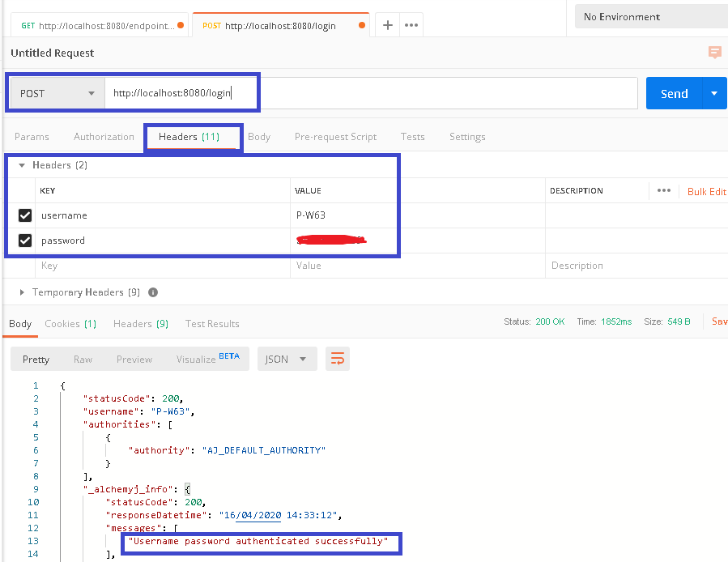
Task: Open the request Headers (11) tab
Action: point(189,137)
